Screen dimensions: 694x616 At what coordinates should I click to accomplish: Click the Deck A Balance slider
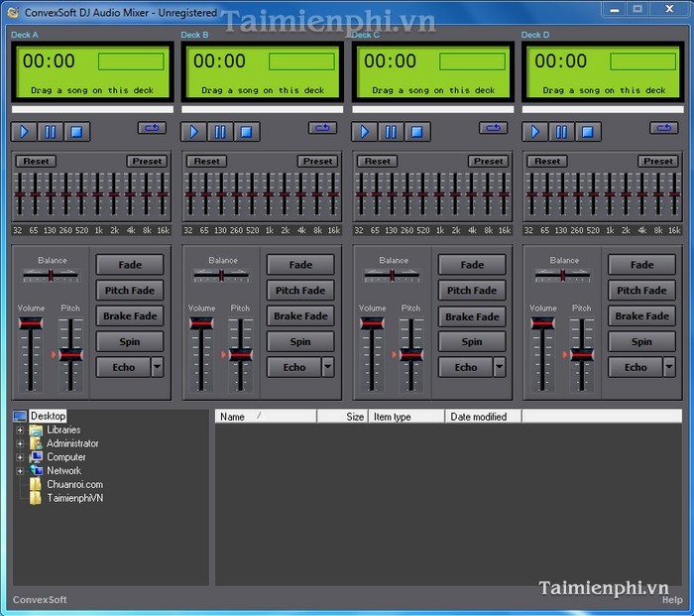click(51, 276)
